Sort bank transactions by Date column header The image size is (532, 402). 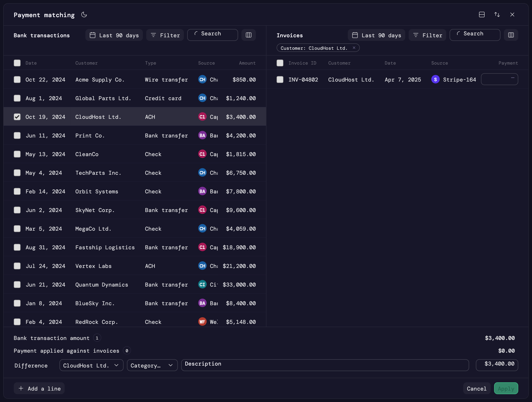click(31, 63)
